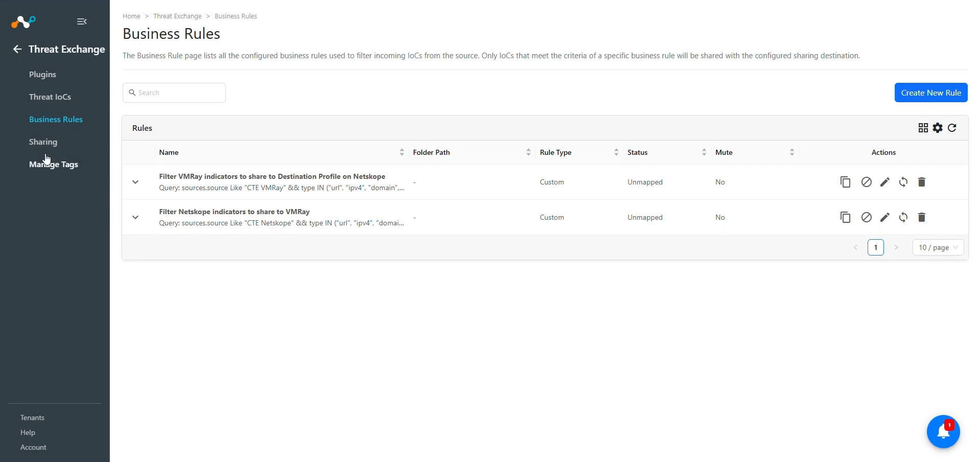
Task: Go to the next page of rules
Action: (896, 247)
